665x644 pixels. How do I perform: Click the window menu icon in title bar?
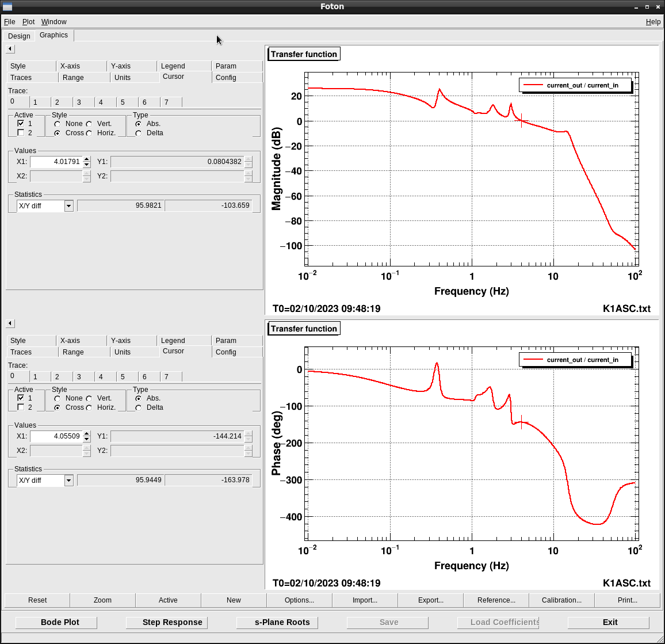[7, 6]
